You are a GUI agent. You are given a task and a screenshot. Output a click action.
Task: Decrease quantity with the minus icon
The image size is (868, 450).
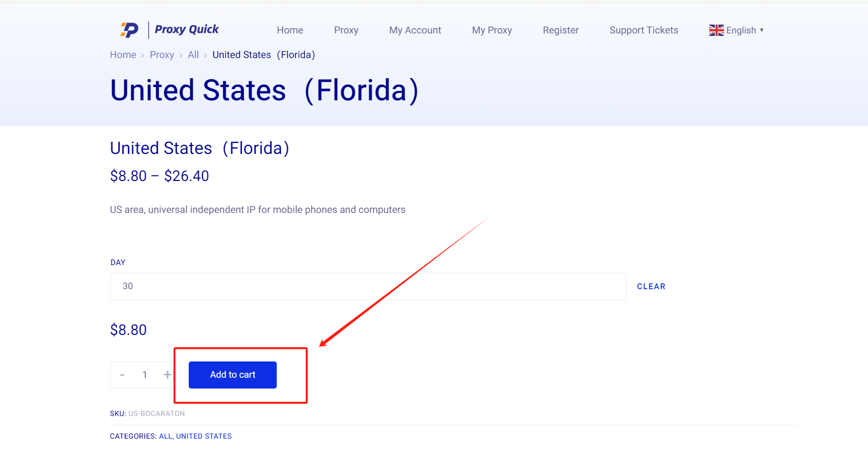coord(122,375)
